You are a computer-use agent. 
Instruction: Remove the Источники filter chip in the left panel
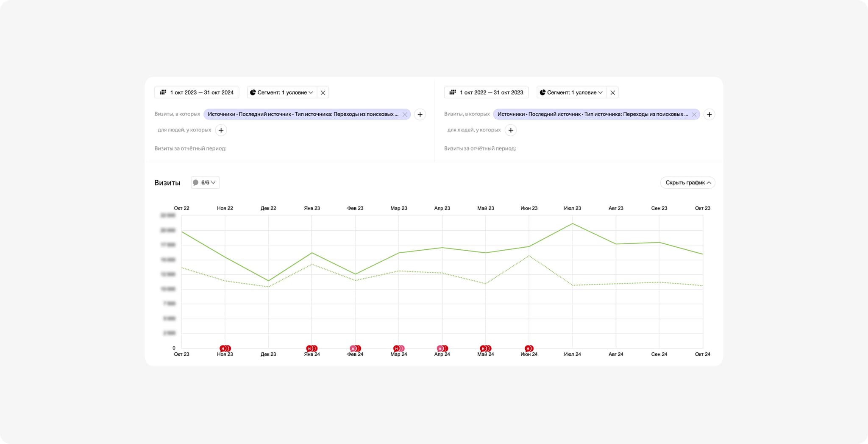[405, 114]
